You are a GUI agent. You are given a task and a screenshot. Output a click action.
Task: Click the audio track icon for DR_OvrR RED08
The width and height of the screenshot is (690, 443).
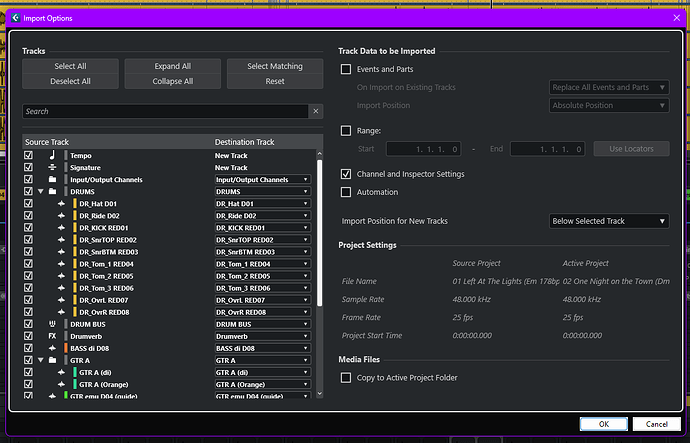click(61, 312)
